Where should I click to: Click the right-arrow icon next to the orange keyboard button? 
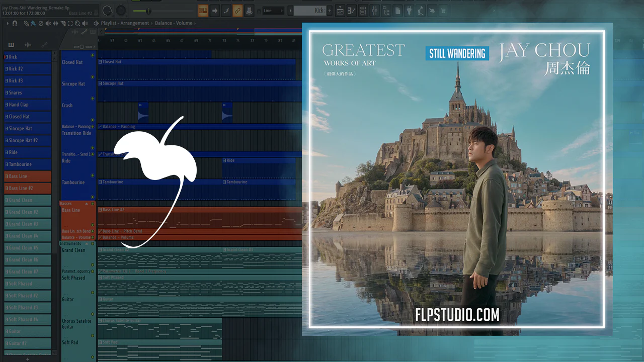pos(214,10)
